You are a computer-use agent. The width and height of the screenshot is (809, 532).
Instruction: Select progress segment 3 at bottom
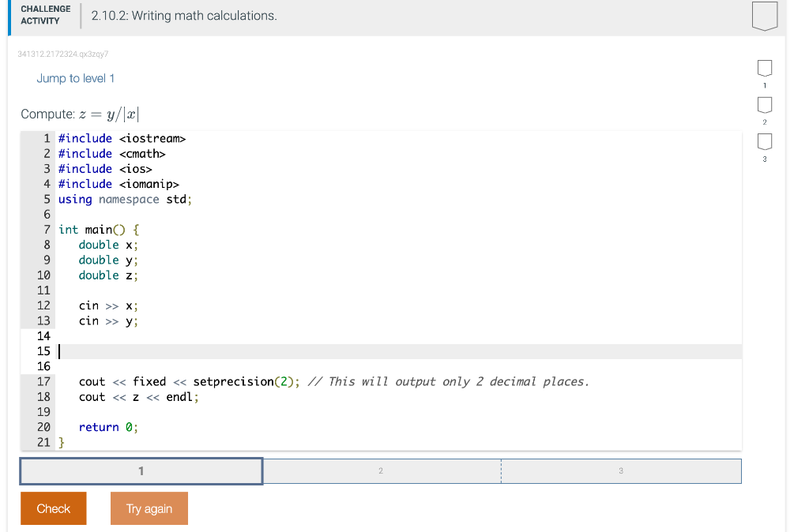[621, 470]
